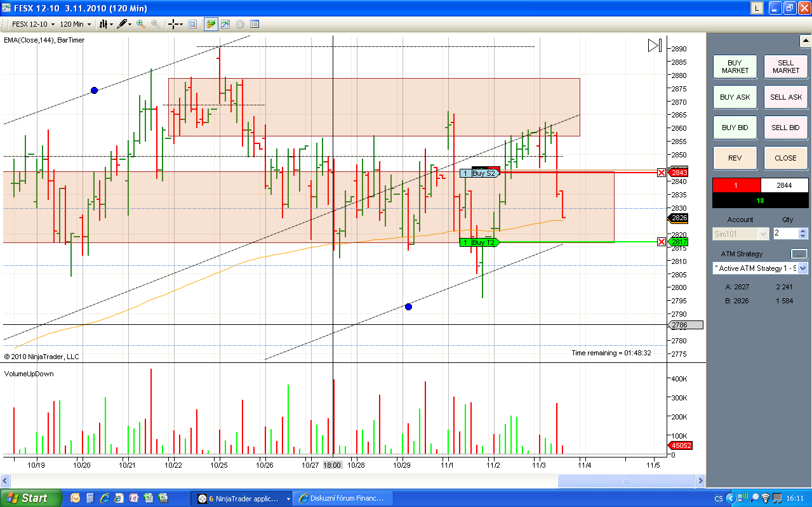The width and height of the screenshot is (812, 507).
Task: Select the Buy T2 order flag
Action: coord(480,242)
